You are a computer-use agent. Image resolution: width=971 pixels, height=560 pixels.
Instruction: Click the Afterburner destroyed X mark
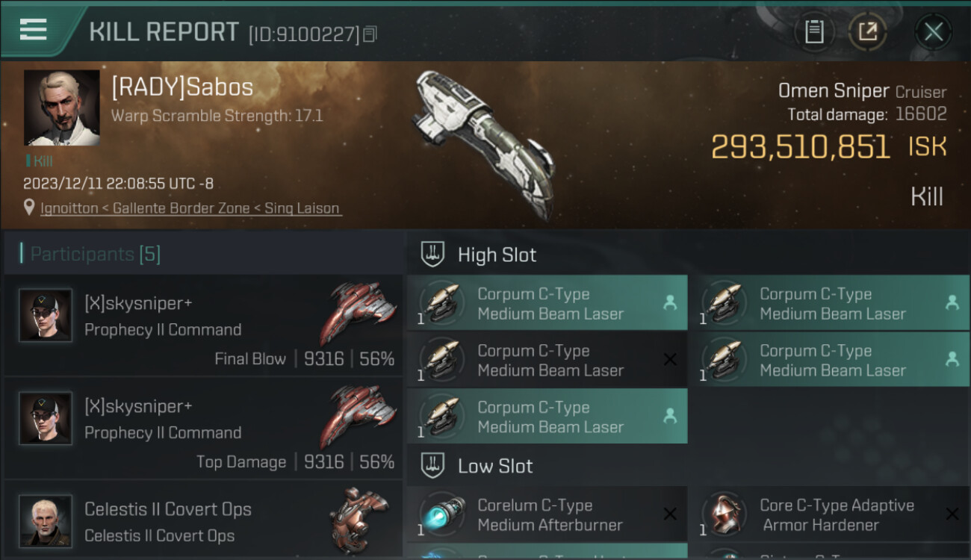point(670,514)
